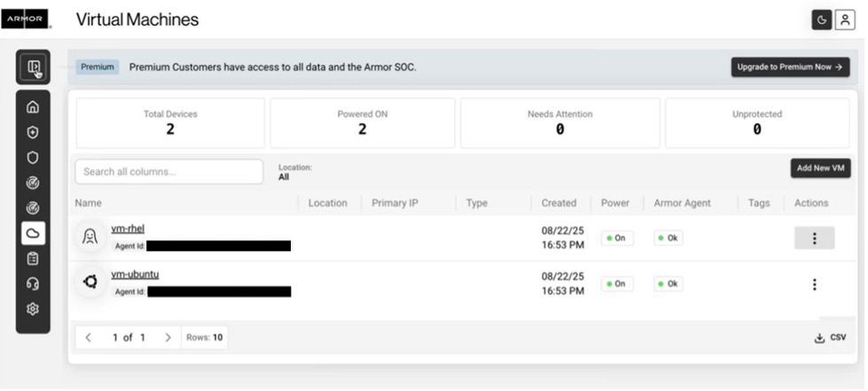Toggle the sidebar panel expand icon
Viewport: 868px width, 391px height.
(x=33, y=66)
